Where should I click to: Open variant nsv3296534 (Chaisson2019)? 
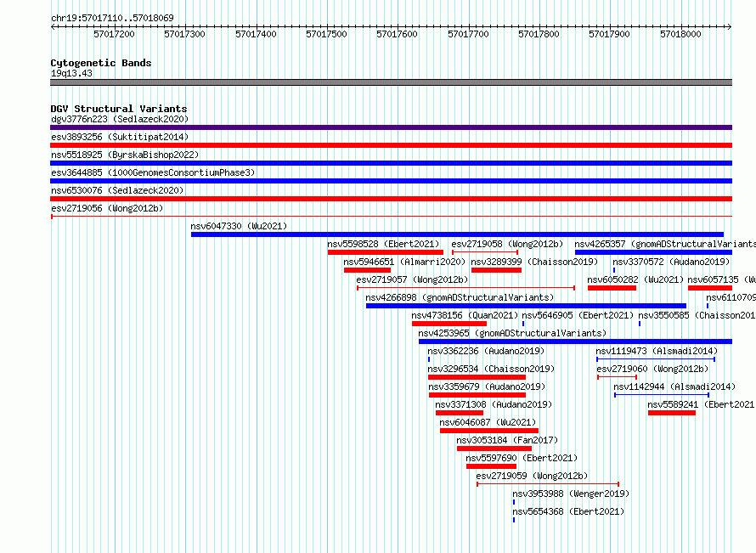(x=491, y=369)
